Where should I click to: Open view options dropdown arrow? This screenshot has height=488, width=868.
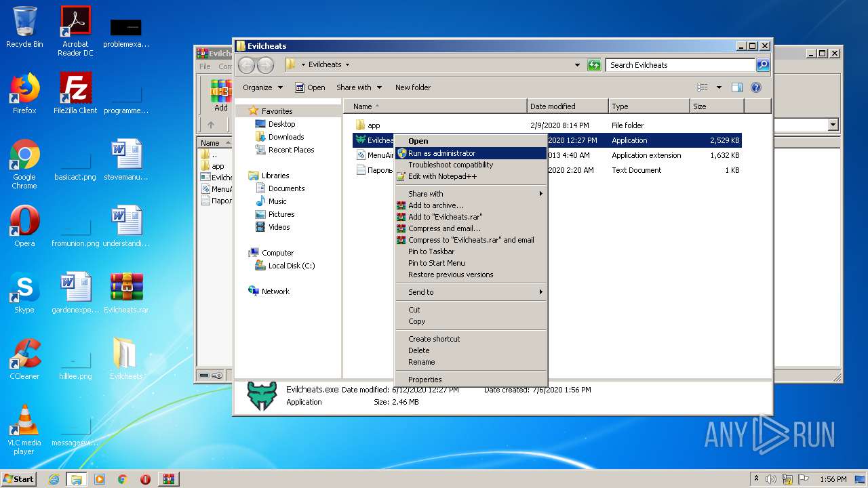pyautogui.click(x=719, y=87)
